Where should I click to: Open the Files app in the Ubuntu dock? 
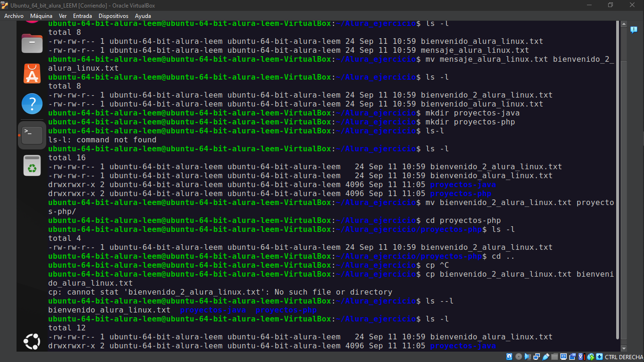[32, 43]
